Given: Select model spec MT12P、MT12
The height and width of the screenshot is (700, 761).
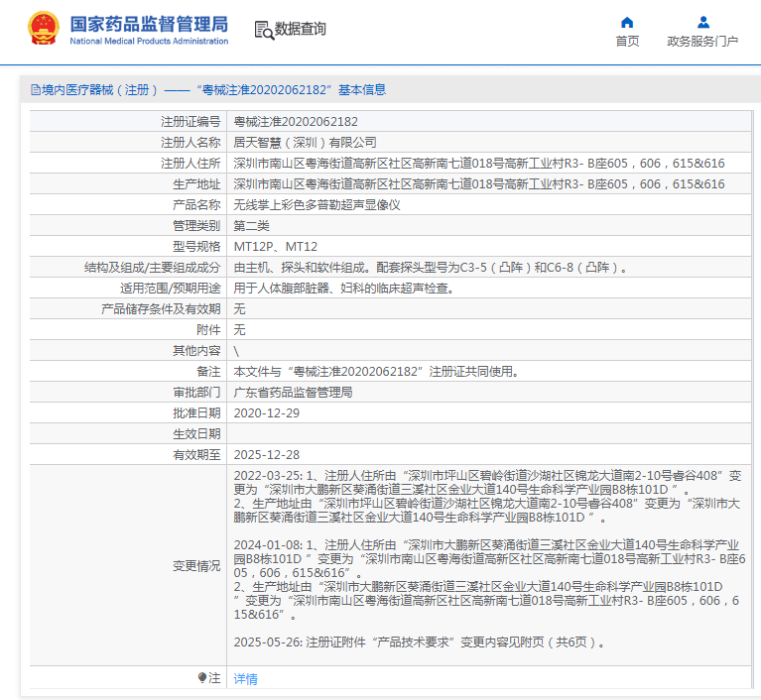Looking at the screenshot, I should [x=275, y=247].
